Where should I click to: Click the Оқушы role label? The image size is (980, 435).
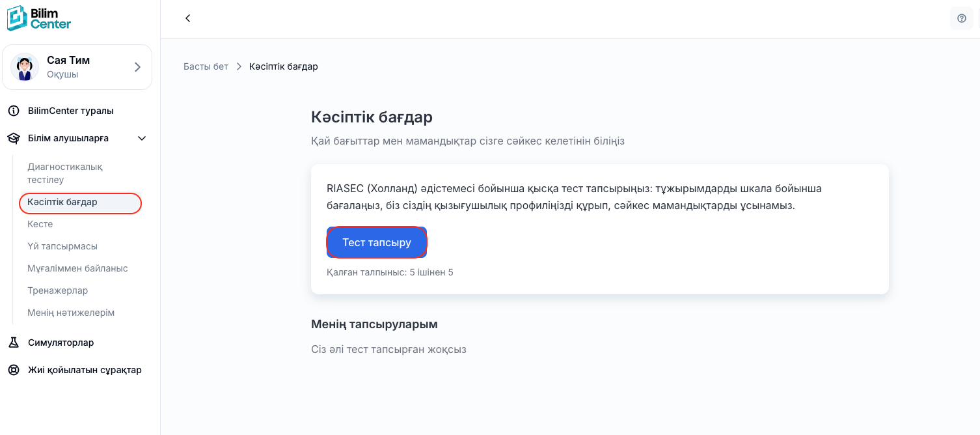(62, 74)
